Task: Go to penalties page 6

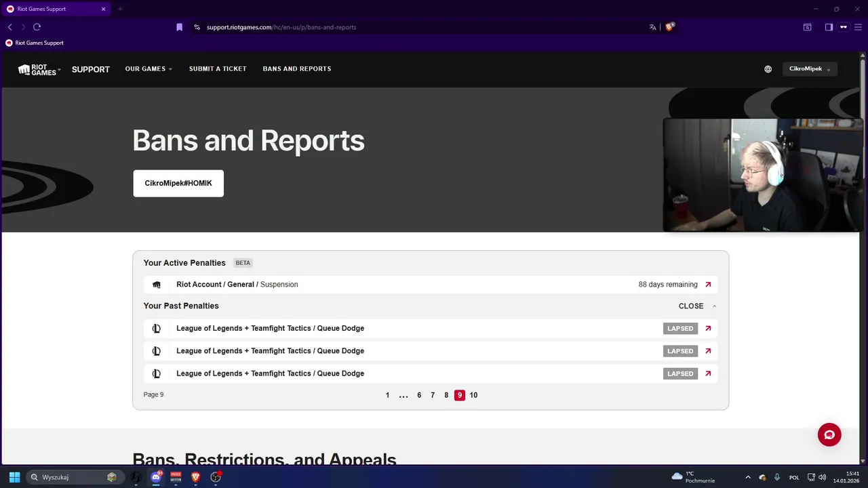Action: point(419,395)
